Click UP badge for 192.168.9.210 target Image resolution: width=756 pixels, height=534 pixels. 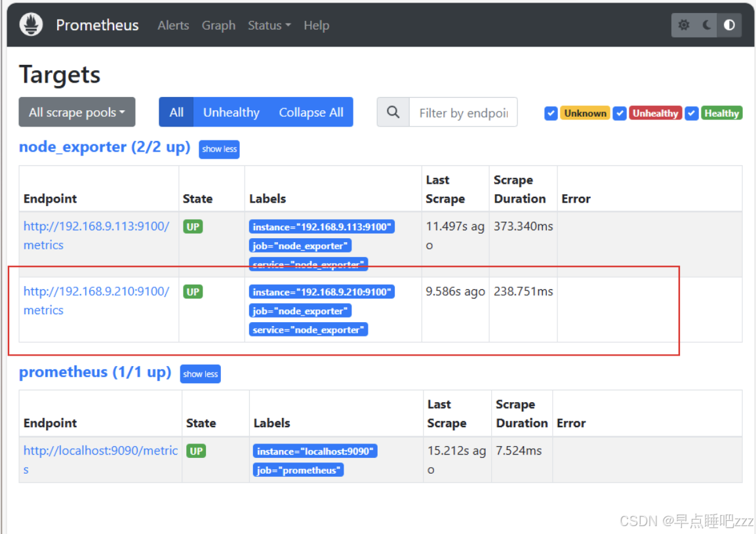pyautogui.click(x=193, y=292)
